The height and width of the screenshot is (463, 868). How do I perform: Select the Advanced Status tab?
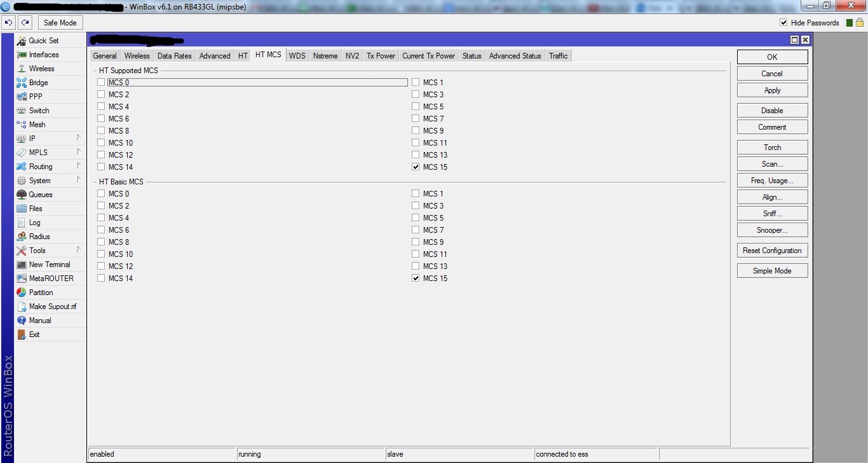tap(515, 56)
